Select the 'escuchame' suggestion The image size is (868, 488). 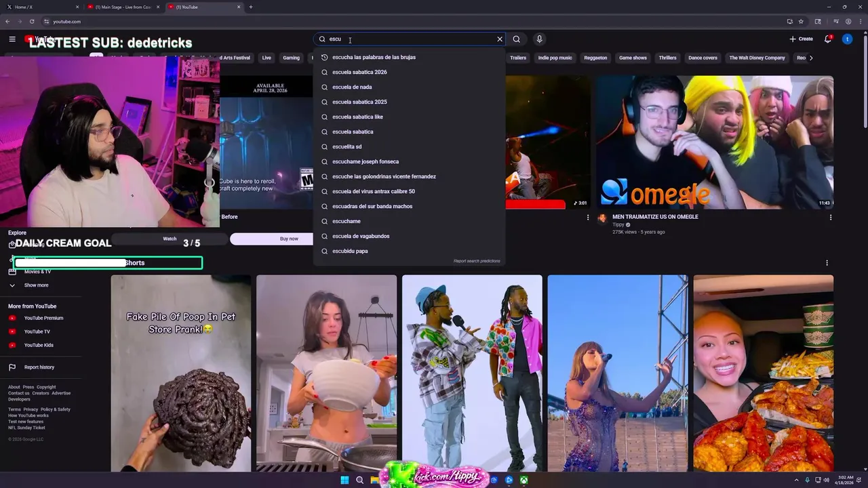click(410, 221)
